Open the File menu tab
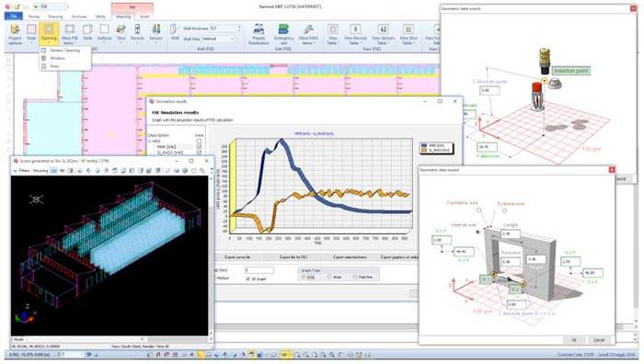This screenshot has height=364, width=644. coord(14,16)
